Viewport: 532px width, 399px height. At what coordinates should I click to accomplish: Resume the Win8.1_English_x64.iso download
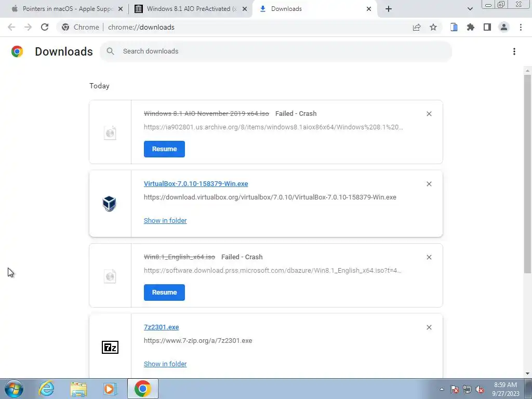pyautogui.click(x=164, y=292)
